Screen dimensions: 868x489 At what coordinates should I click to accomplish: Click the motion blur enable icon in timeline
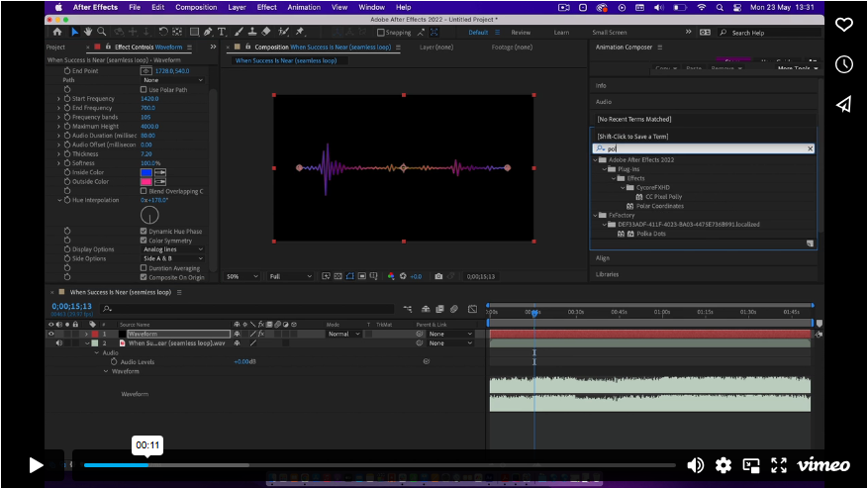coord(454,309)
